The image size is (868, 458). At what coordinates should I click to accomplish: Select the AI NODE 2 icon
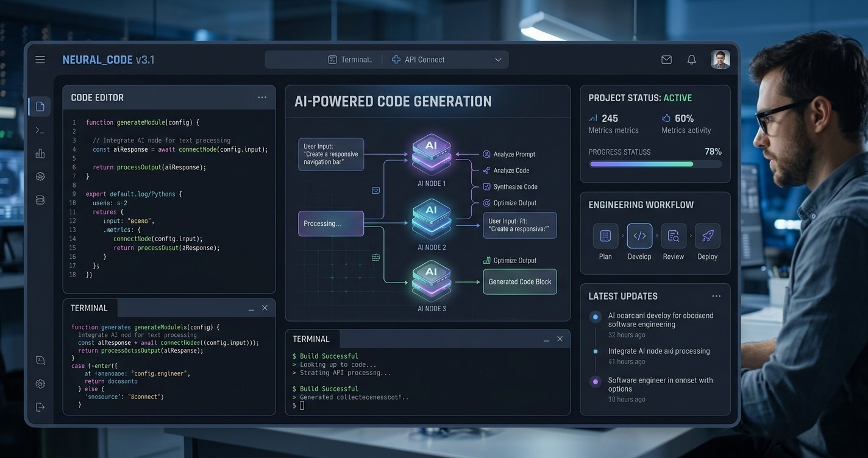(x=432, y=219)
